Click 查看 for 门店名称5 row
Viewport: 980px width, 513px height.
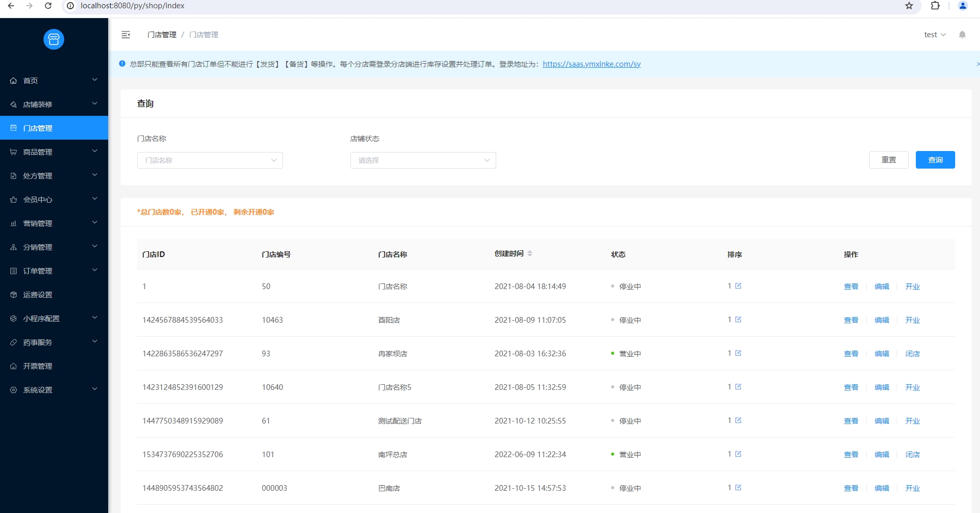coord(851,387)
